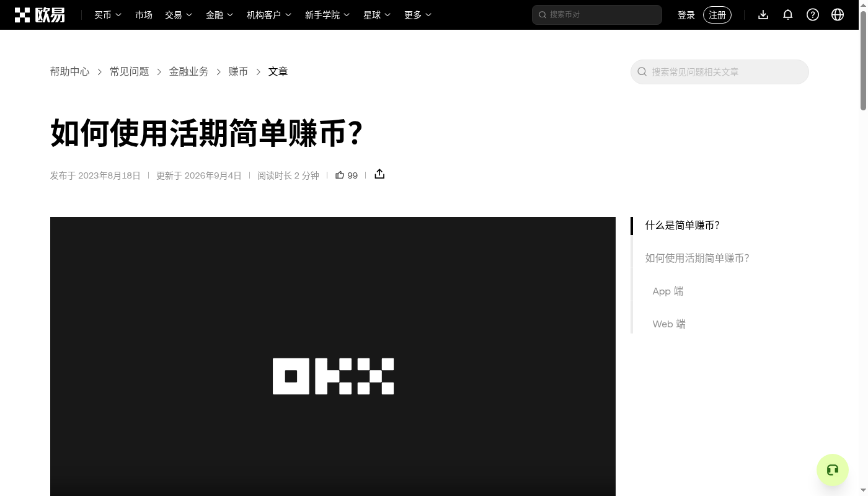This screenshot has height=496, width=868.
Task: Expand the 金融 dropdown menu
Action: pyautogui.click(x=219, y=15)
